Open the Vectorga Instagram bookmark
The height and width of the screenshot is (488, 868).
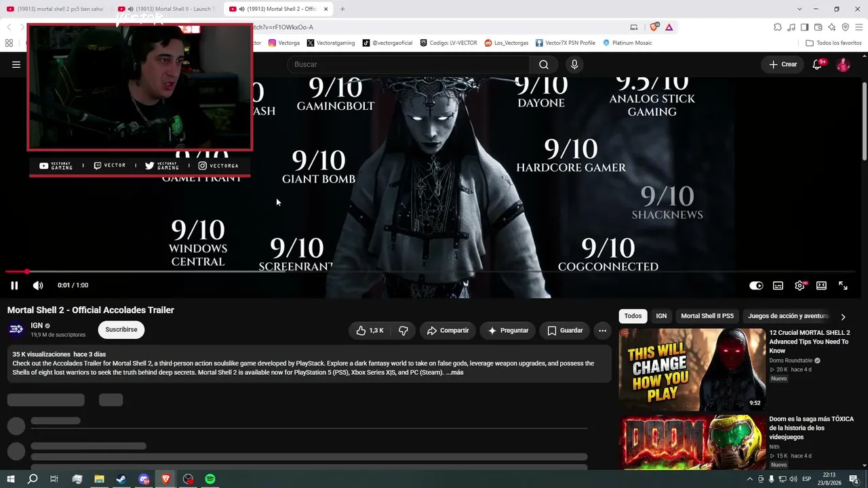pyautogui.click(x=284, y=43)
